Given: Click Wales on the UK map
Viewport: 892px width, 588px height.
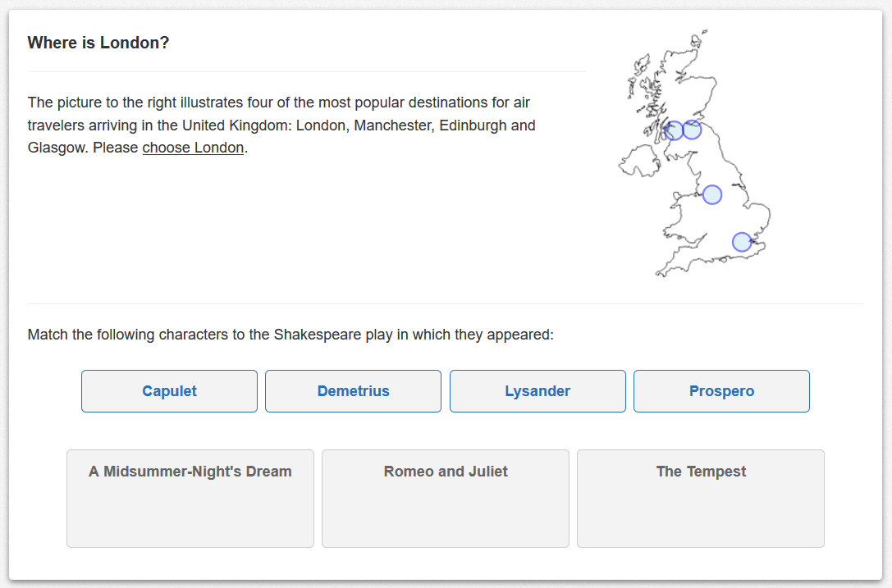Looking at the screenshot, I should (x=683, y=221).
